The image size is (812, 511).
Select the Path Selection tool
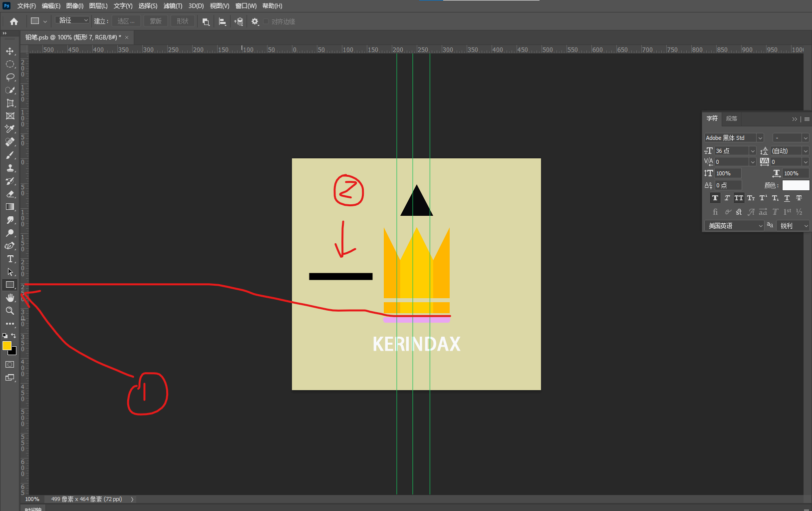point(10,272)
